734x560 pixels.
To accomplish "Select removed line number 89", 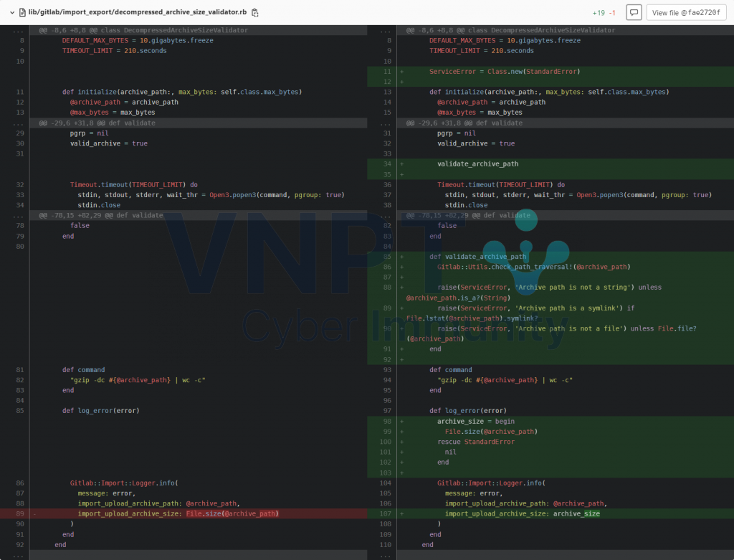I will point(19,513).
